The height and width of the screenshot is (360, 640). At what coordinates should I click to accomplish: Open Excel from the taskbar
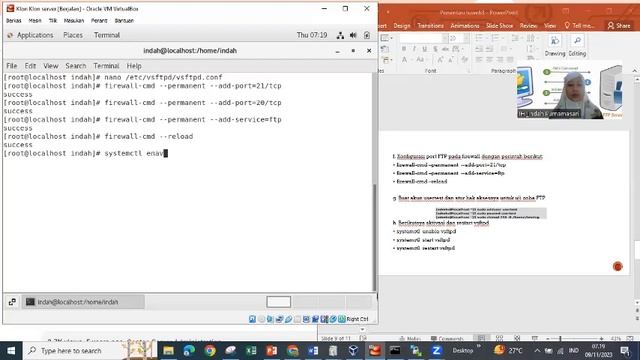click(x=251, y=351)
